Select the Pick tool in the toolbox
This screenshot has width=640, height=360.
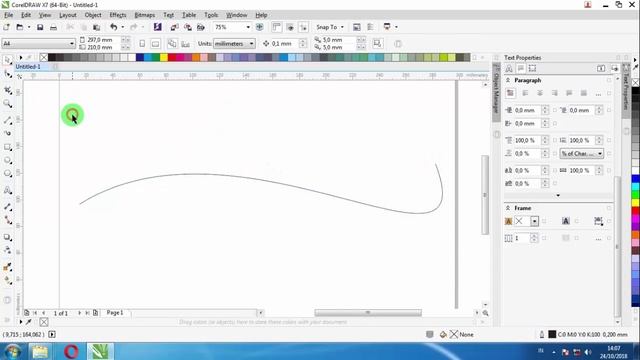(7, 60)
